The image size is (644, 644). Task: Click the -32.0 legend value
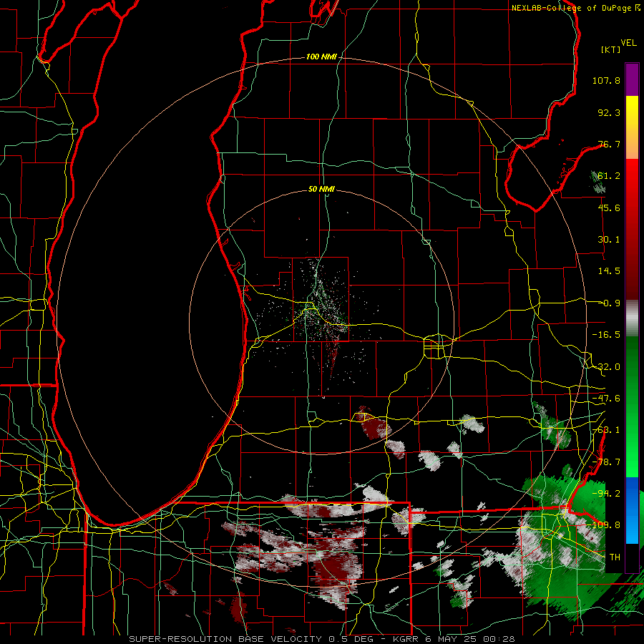tap(606, 367)
